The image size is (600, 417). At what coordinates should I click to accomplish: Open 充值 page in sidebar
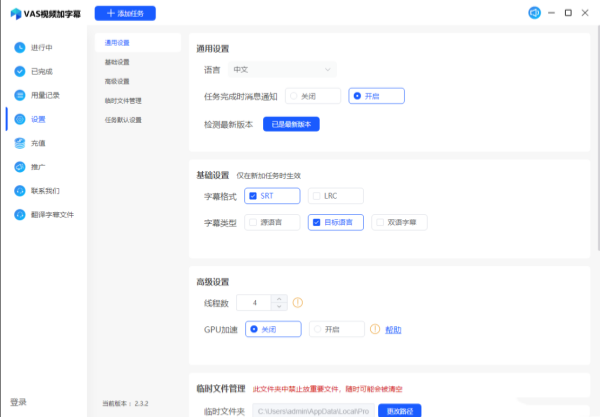pyautogui.click(x=38, y=143)
